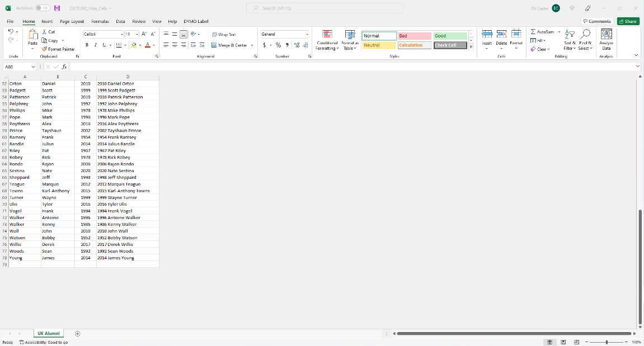Toggle Middle Align

175,34
